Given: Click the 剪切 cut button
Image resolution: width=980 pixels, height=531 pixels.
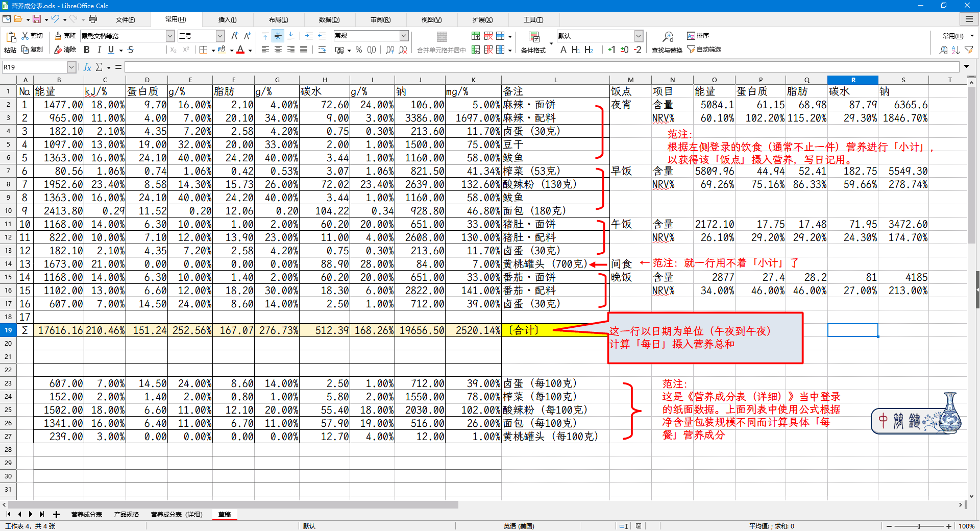Looking at the screenshot, I should point(33,36).
